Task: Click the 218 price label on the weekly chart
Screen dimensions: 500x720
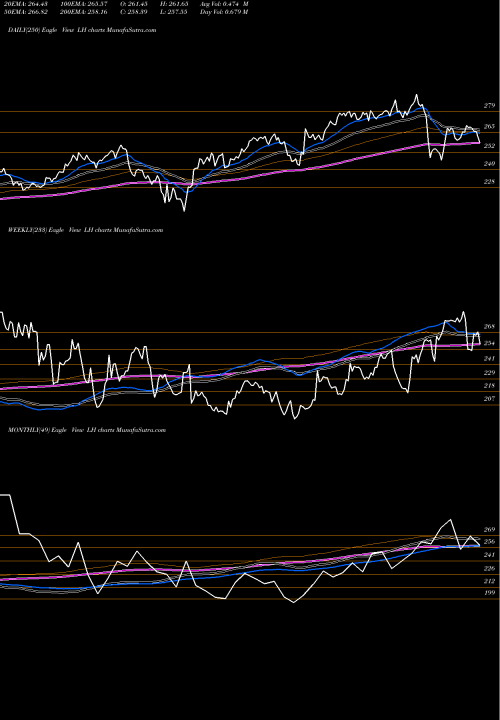Action: [x=489, y=386]
